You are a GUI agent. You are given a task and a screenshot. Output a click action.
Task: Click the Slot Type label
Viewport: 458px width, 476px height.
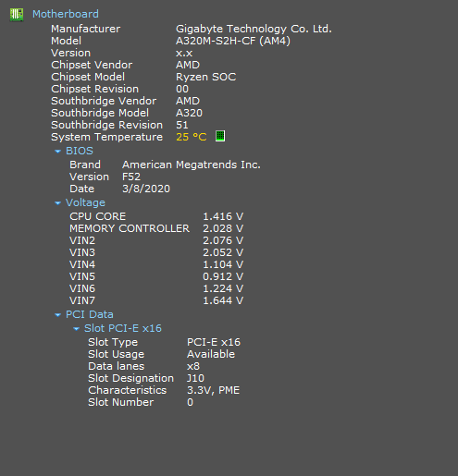113,343
